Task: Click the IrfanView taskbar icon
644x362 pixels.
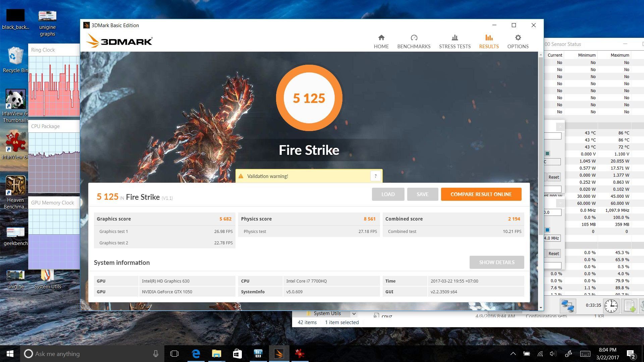Action: 300,354
